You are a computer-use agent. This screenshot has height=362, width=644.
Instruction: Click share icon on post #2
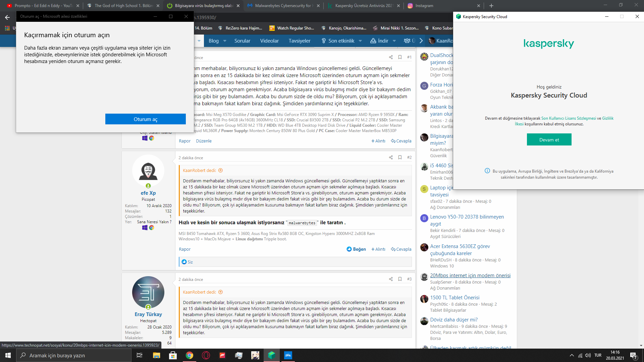click(391, 158)
